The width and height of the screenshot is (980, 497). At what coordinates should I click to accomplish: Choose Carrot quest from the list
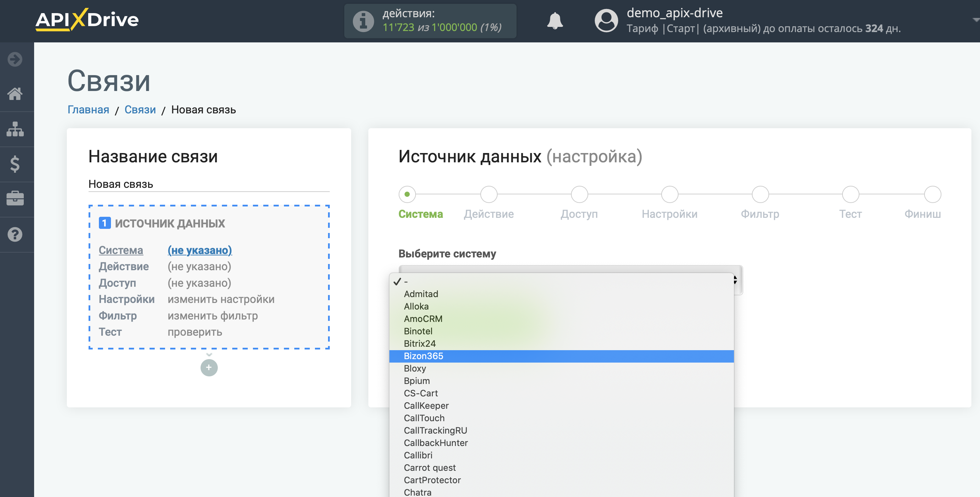click(562, 468)
